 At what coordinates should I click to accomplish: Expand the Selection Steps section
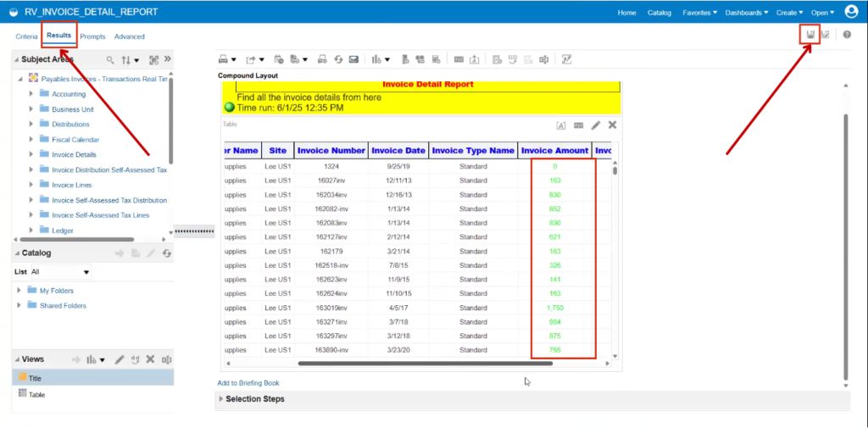click(x=221, y=398)
